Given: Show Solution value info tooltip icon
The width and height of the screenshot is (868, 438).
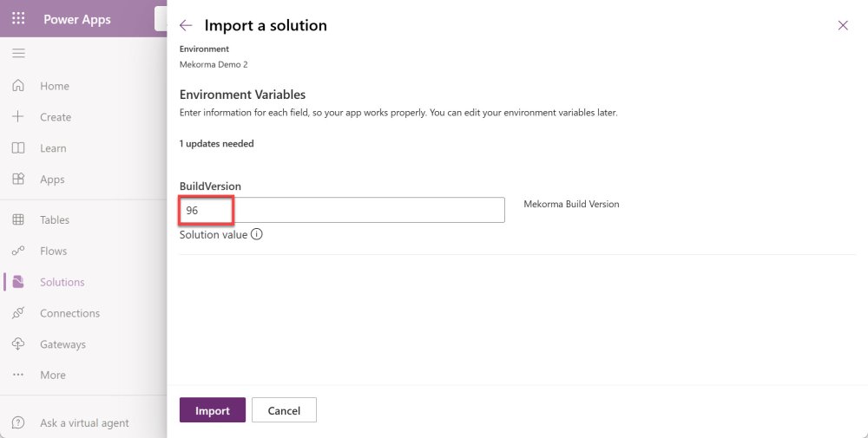Looking at the screenshot, I should (257, 234).
